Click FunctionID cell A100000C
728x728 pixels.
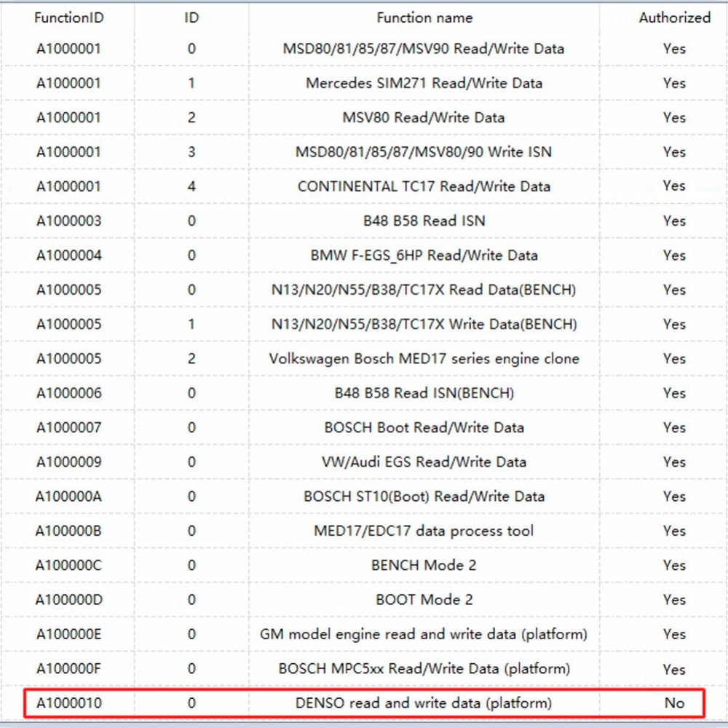pyautogui.click(x=68, y=565)
